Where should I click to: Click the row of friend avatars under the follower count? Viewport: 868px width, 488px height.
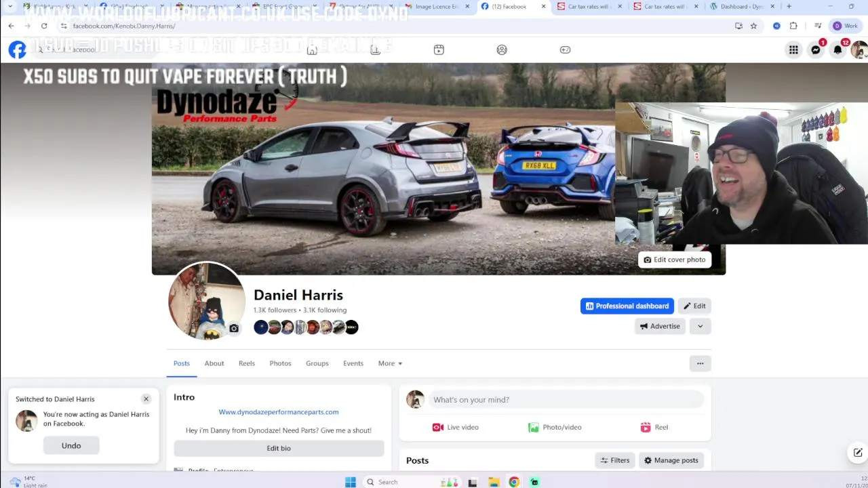[x=306, y=327]
